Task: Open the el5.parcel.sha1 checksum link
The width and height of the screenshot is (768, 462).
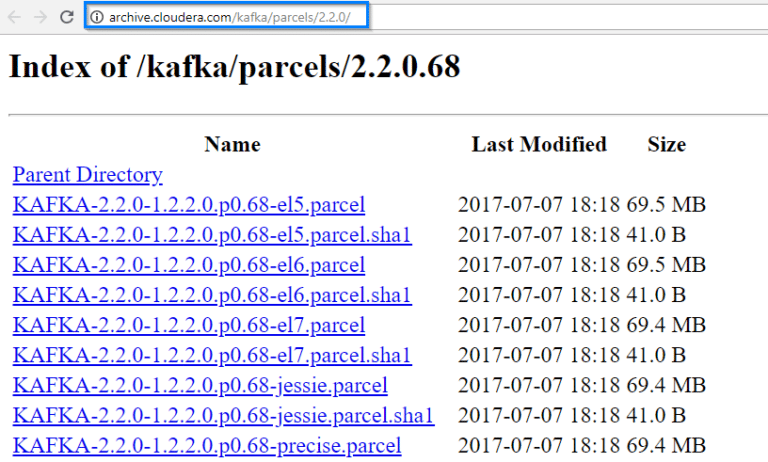Action: tap(212, 235)
